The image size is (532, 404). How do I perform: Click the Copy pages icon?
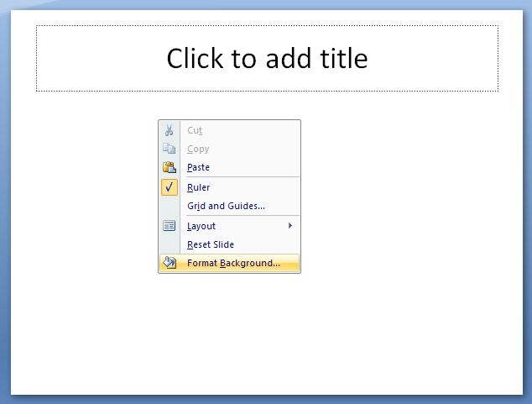(169, 149)
